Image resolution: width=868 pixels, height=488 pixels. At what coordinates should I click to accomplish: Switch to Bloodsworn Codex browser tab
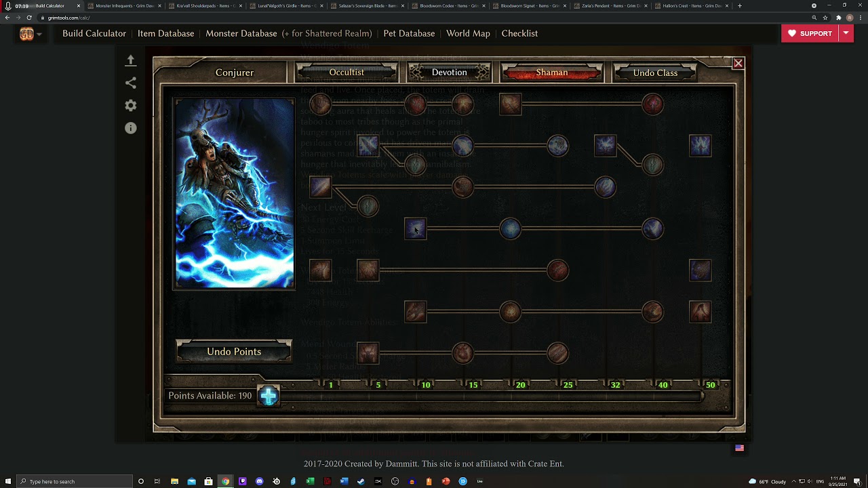(x=450, y=5)
